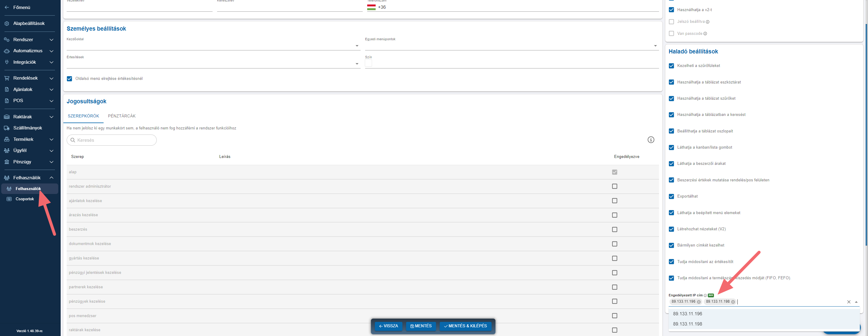Expand the Termékek menu chevron
Viewport: 868px width, 336px height.
tap(52, 140)
